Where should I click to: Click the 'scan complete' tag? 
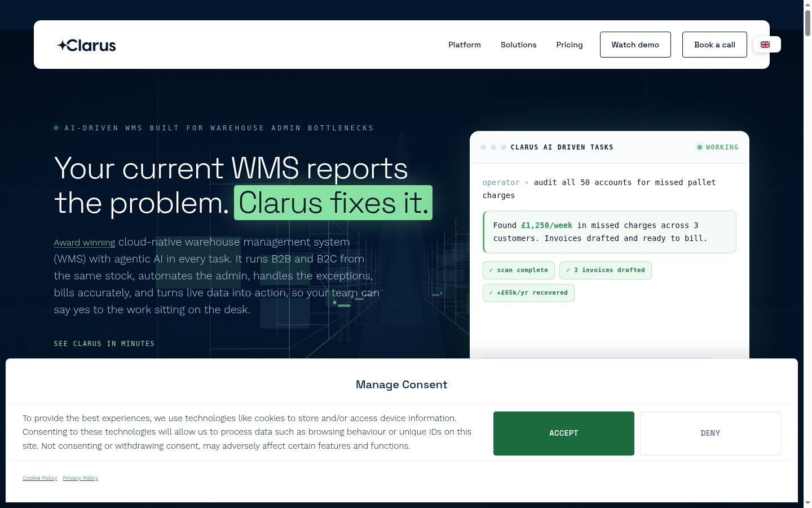[519, 270]
